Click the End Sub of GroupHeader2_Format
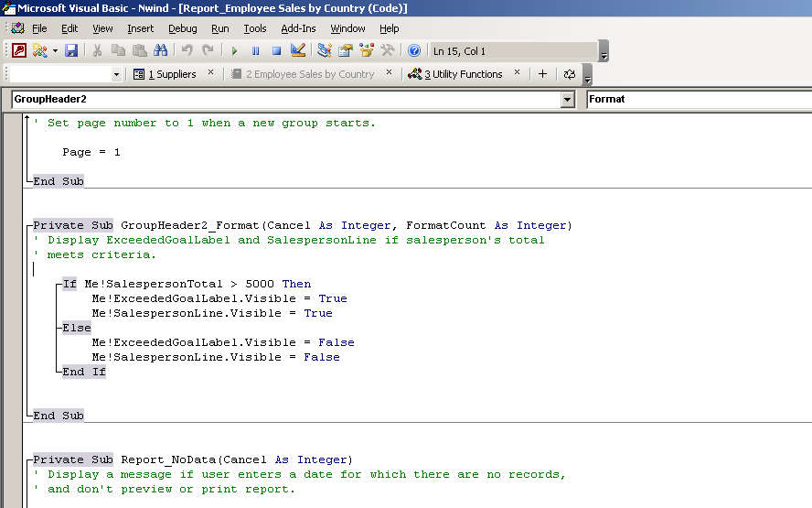 59,416
